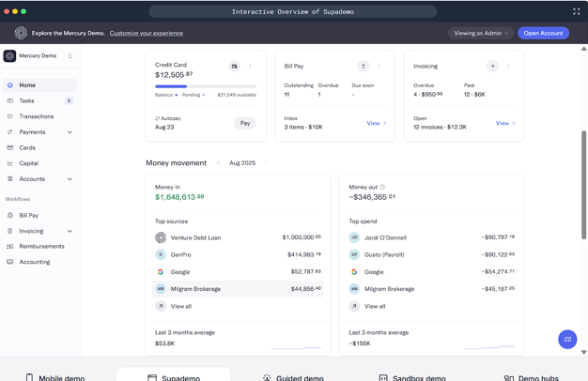This screenshot has width=588, height=381.
Task: Expand the Payments submenu
Action: pos(70,132)
